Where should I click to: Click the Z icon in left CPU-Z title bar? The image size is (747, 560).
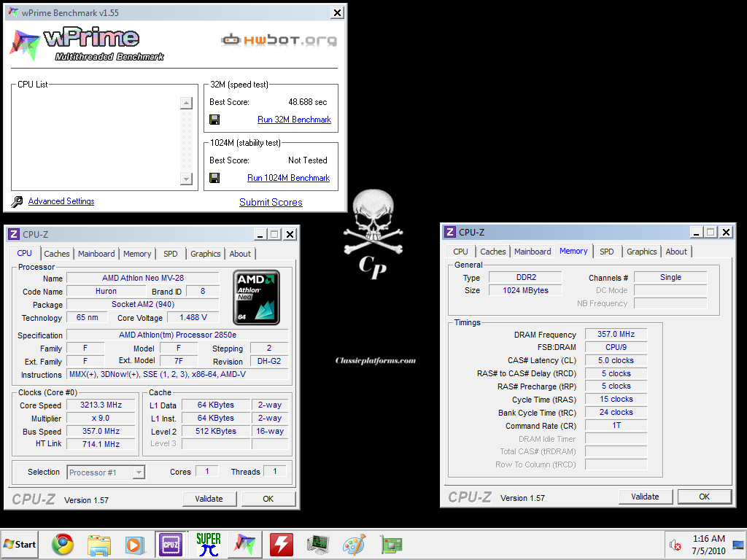coord(15,234)
